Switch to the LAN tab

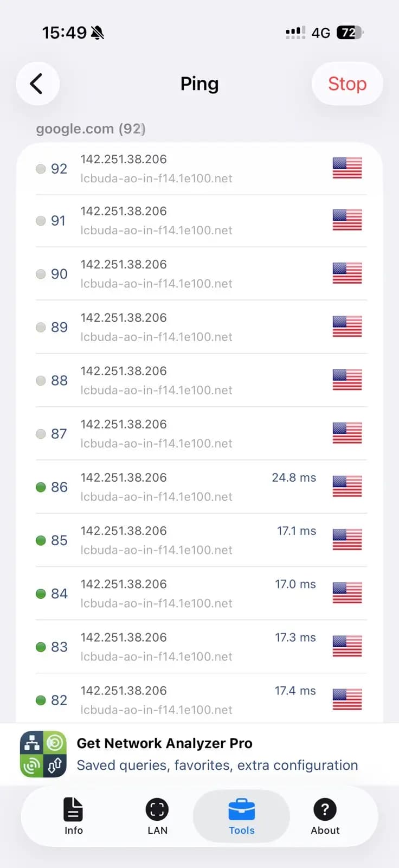[157, 816]
